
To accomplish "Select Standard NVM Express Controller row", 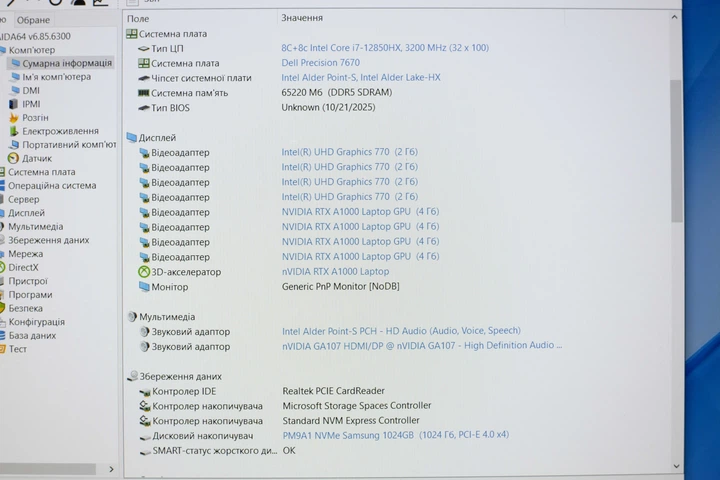I will pos(351,420).
